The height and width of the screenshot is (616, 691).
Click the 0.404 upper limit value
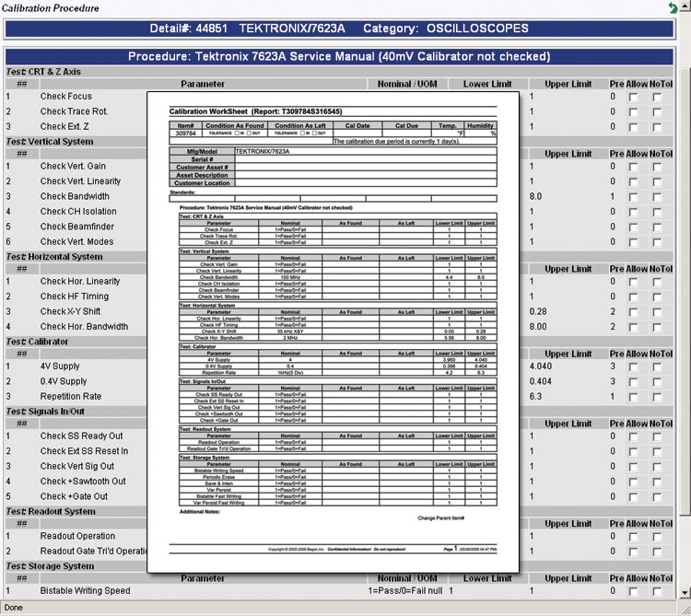click(x=541, y=381)
